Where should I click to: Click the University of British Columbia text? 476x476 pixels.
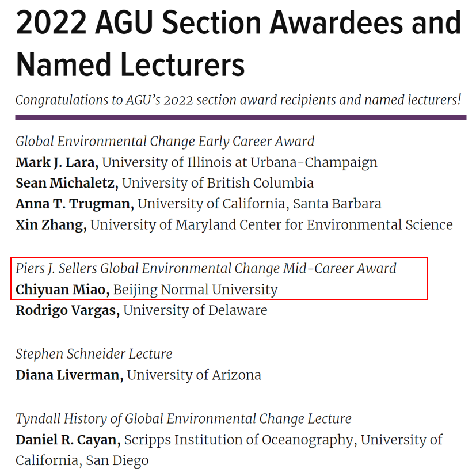[218, 183]
